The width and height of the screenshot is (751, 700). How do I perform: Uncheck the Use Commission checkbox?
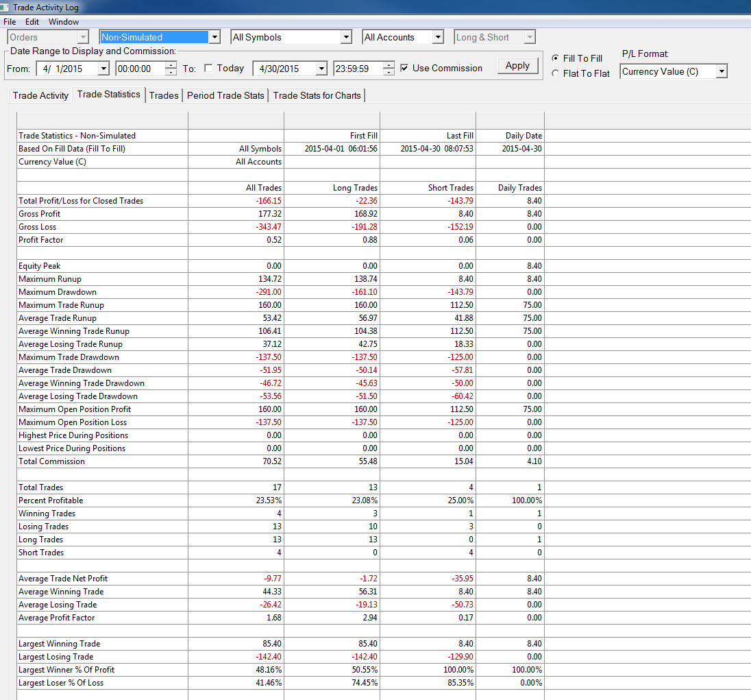pyautogui.click(x=404, y=68)
